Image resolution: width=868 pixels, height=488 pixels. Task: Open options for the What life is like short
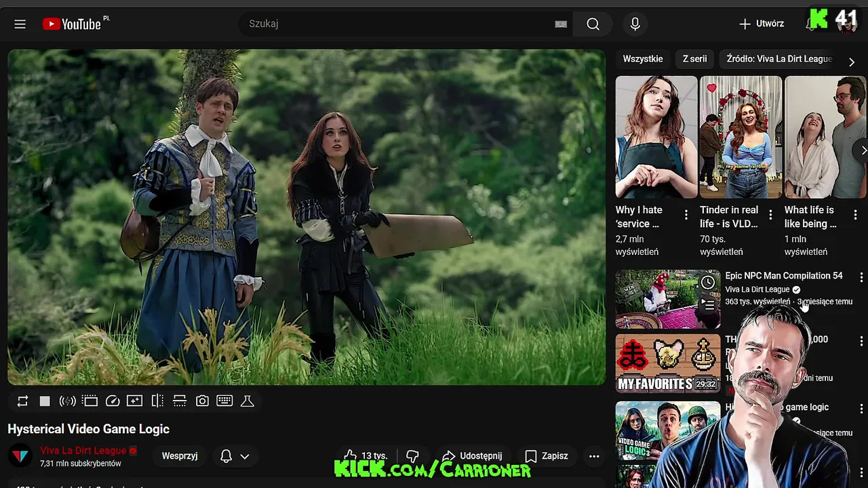[x=855, y=215]
